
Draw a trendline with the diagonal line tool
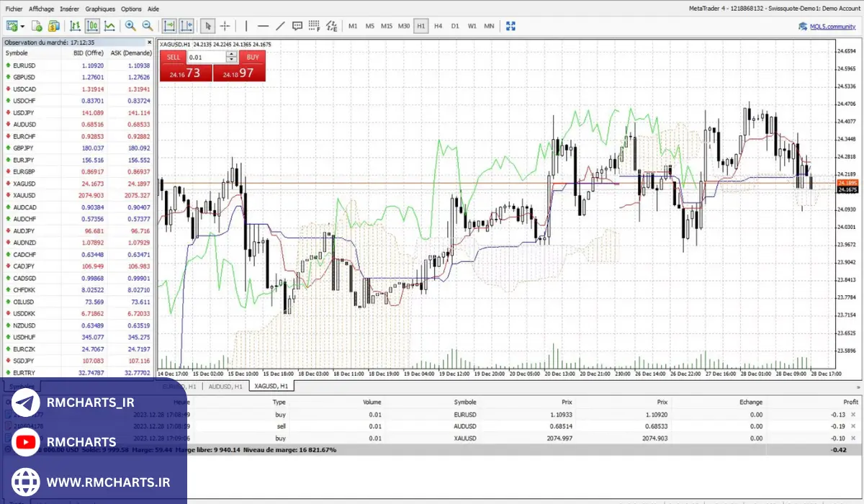(x=280, y=26)
